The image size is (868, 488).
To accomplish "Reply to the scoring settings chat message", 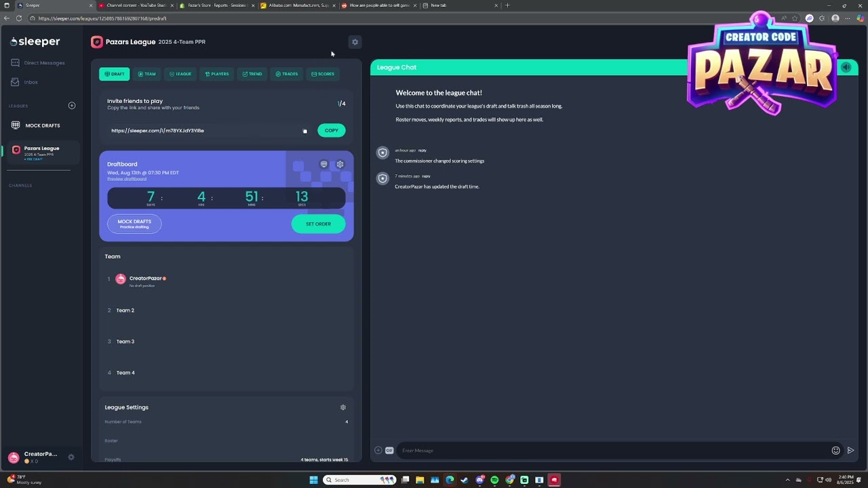I will pyautogui.click(x=422, y=150).
